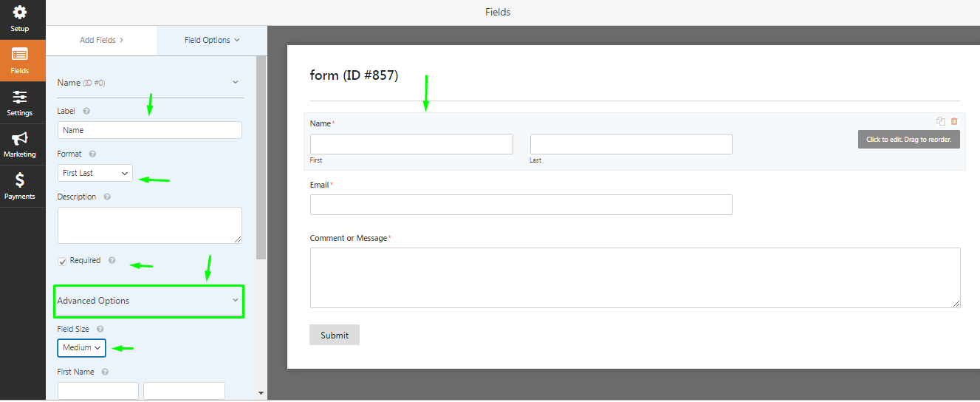Click help icon next to First Name
980x402 pixels.
point(105,372)
